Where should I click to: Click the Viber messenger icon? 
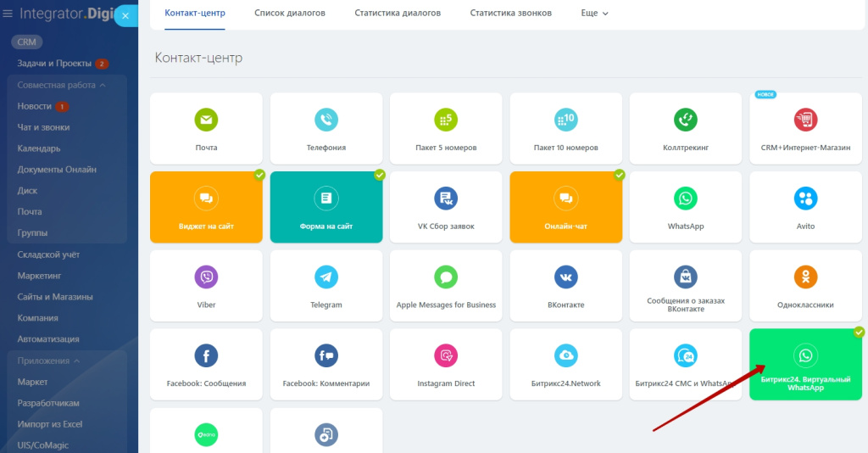[206, 277]
